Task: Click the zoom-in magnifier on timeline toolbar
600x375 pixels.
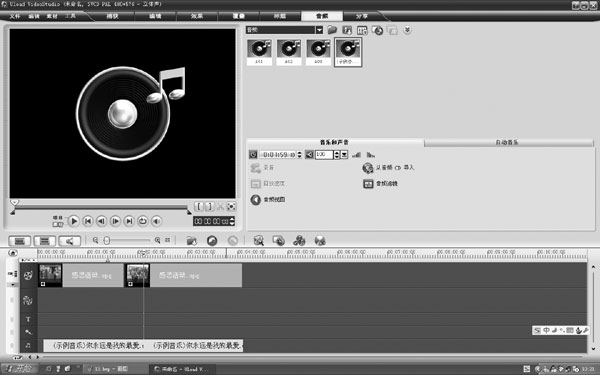Action: pos(157,240)
